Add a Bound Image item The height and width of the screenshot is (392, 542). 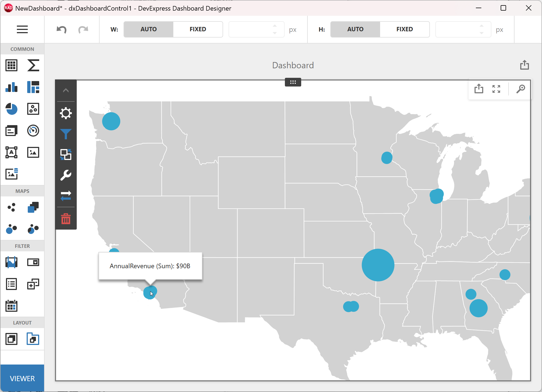11,174
